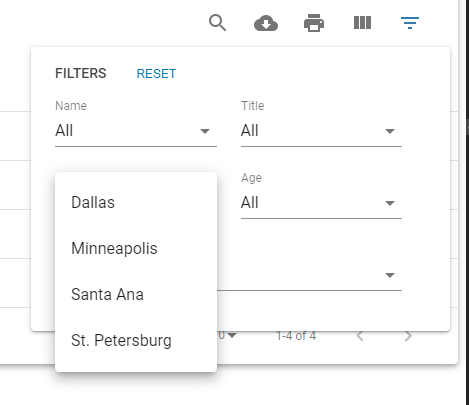Click the print table icon
469x405 pixels.
coord(314,23)
